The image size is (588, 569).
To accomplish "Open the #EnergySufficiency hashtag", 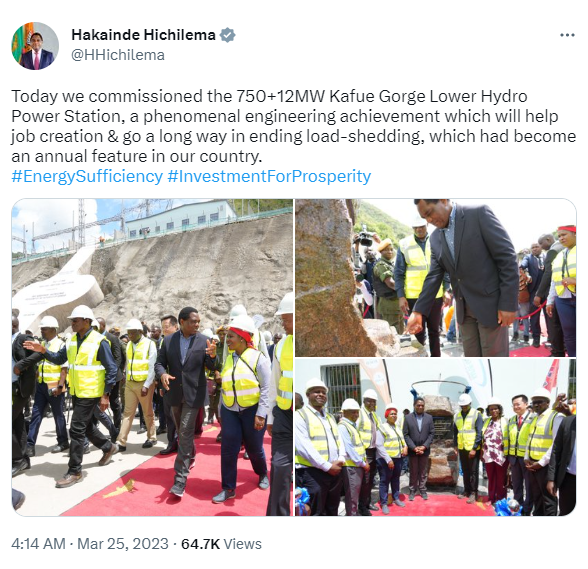I will 87,176.
